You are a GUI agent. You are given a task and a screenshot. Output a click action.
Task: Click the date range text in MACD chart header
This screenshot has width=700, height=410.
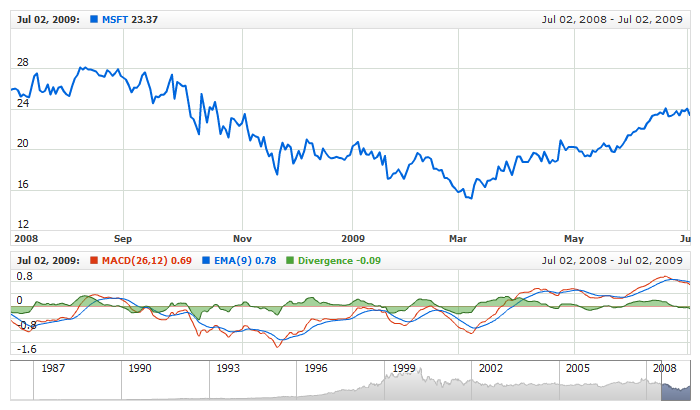[611, 261]
